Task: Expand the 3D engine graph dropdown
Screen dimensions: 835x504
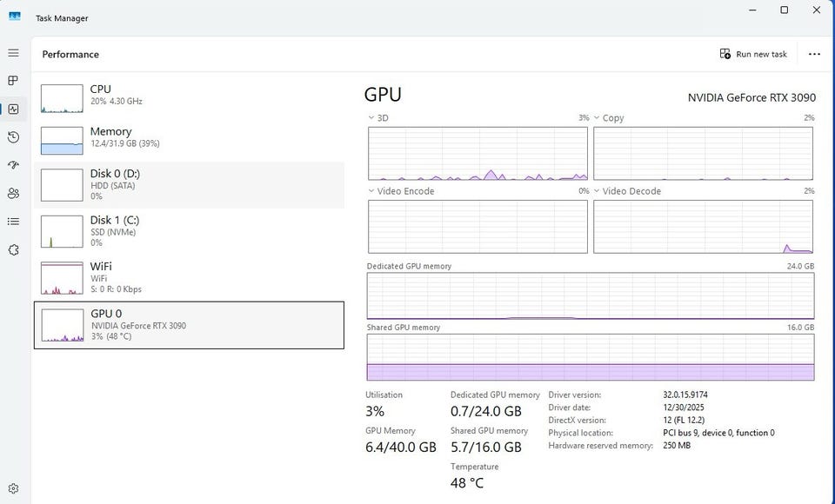Action: click(372, 118)
